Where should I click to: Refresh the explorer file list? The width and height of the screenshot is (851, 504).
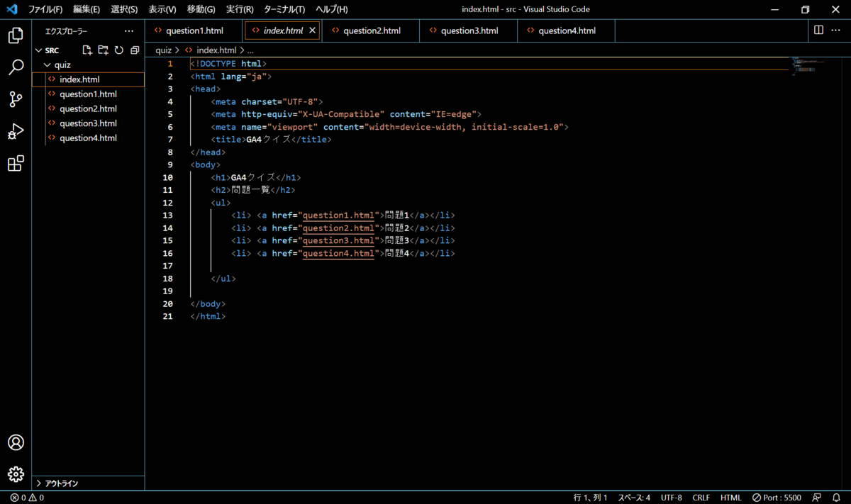(x=119, y=50)
